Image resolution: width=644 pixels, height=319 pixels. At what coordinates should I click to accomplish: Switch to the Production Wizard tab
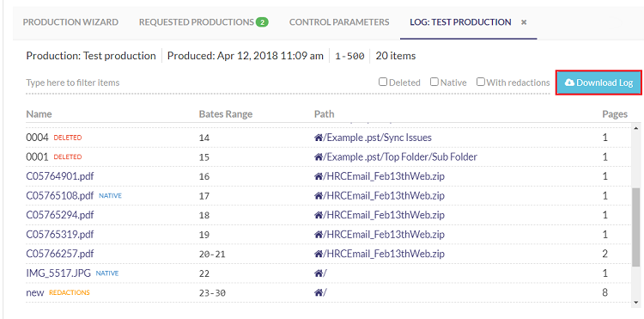tap(70, 22)
